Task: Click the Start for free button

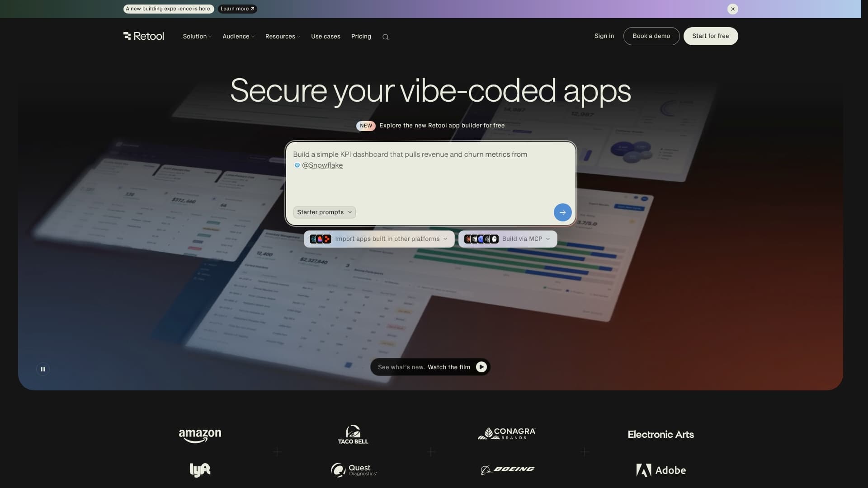Action: coord(710,36)
